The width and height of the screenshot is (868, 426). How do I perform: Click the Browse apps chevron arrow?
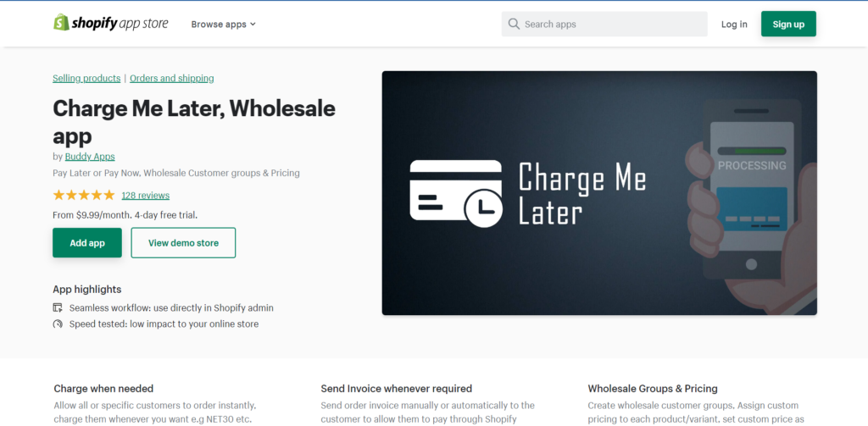point(253,25)
